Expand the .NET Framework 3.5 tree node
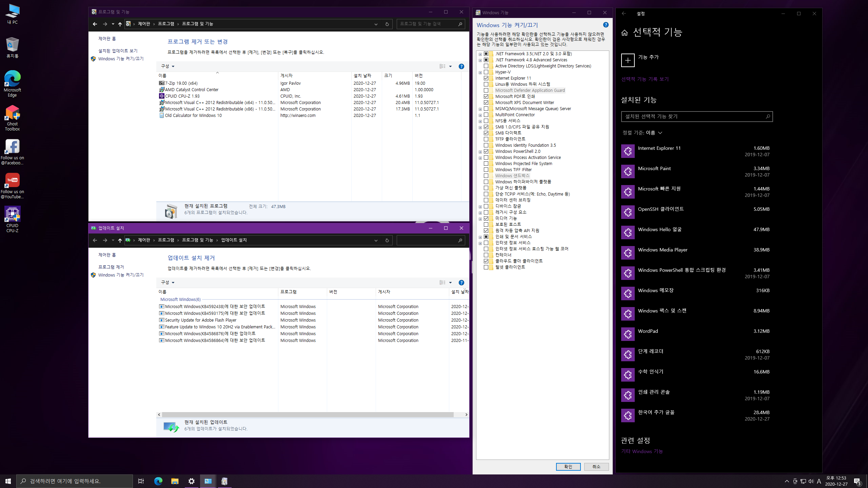The height and width of the screenshot is (488, 868). pyautogui.click(x=480, y=54)
